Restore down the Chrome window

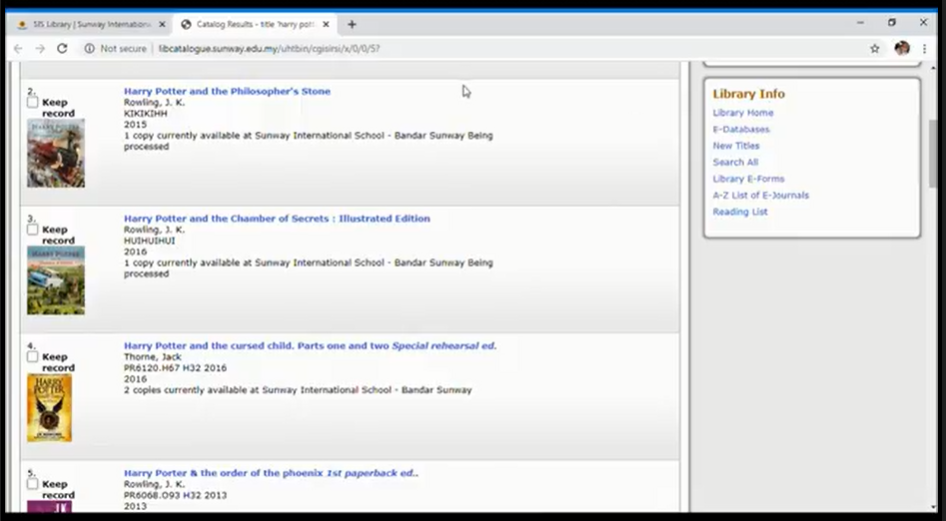pyautogui.click(x=892, y=23)
